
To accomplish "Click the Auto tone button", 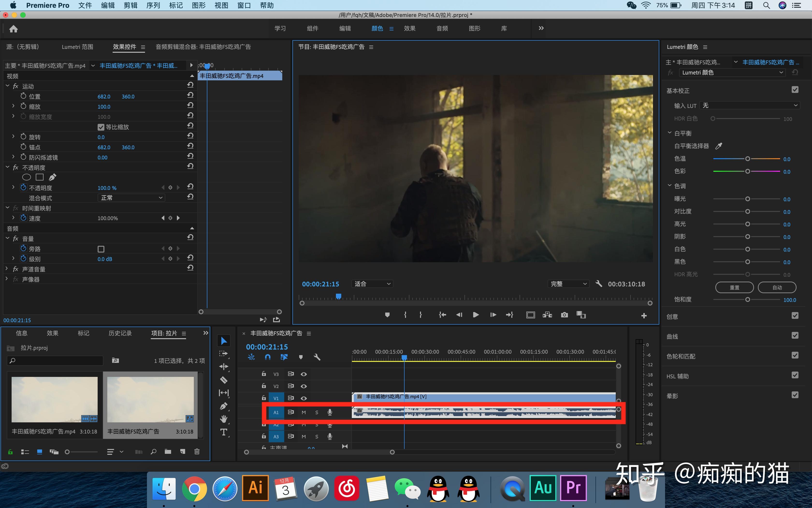I will (777, 287).
